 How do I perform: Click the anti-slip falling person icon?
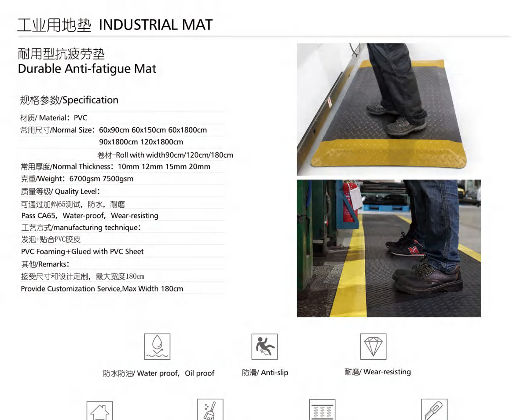coord(264,346)
